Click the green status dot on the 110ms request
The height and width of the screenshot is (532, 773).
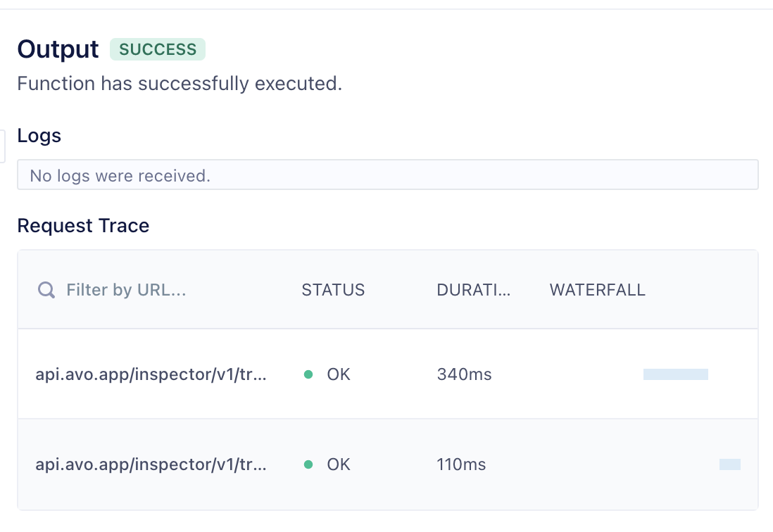[x=308, y=464]
